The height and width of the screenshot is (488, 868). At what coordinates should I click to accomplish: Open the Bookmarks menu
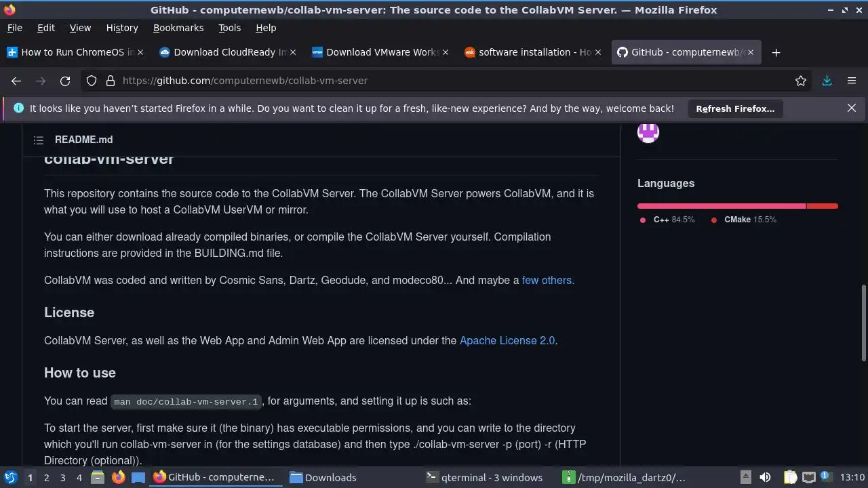tap(178, 28)
